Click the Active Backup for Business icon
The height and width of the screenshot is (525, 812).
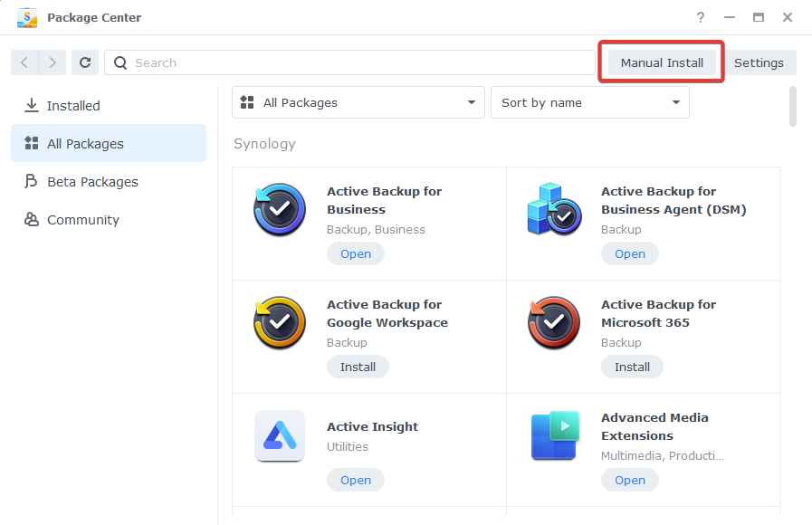tap(280, 210)
